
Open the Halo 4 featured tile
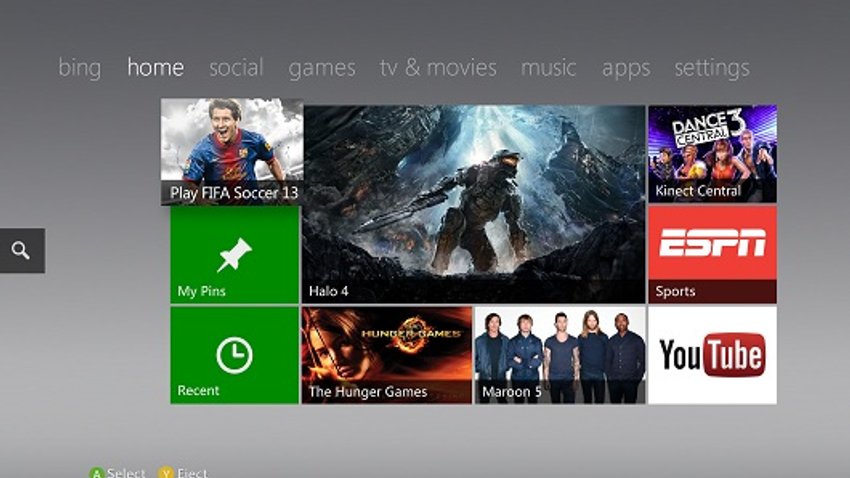coord(474,204)
